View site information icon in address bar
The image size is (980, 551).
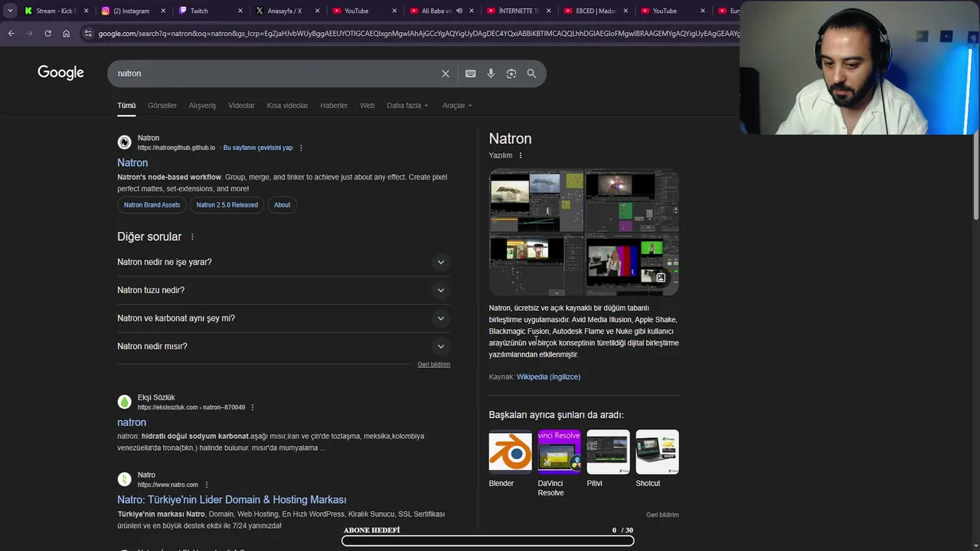(x=88, y=33)
